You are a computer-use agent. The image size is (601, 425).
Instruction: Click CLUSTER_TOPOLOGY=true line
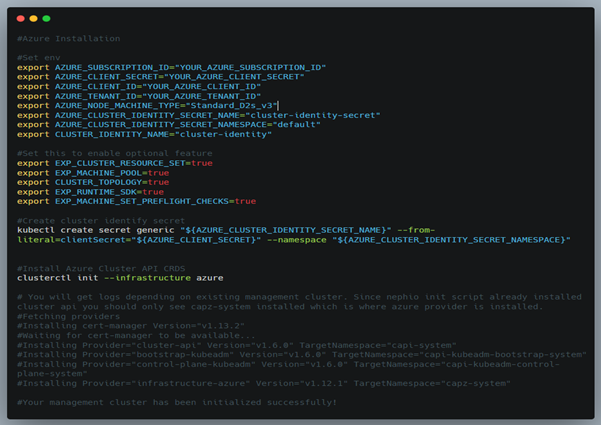click(93, 182)
